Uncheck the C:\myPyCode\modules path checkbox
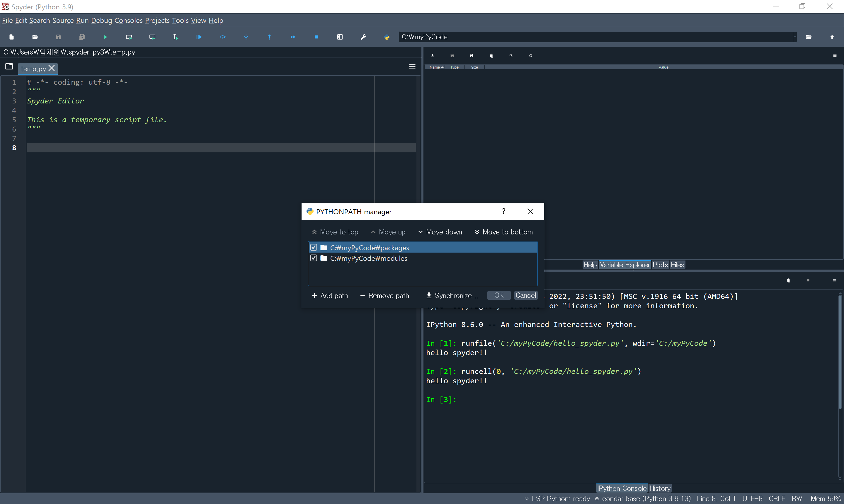The width and height of the screenshot is (844, 504). 314,258
